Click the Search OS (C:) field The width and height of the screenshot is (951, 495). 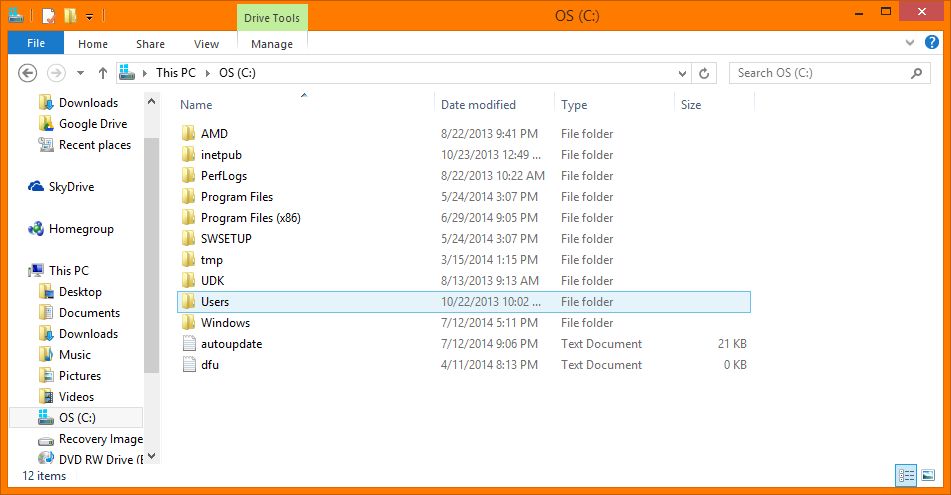click(x=820, y=73)
